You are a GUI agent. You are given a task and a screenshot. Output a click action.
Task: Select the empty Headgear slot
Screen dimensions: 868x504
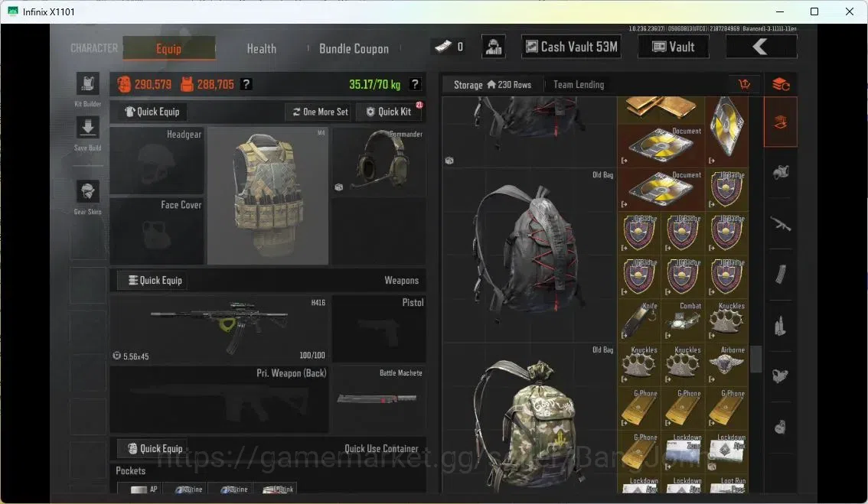click(x=157, y=161)
